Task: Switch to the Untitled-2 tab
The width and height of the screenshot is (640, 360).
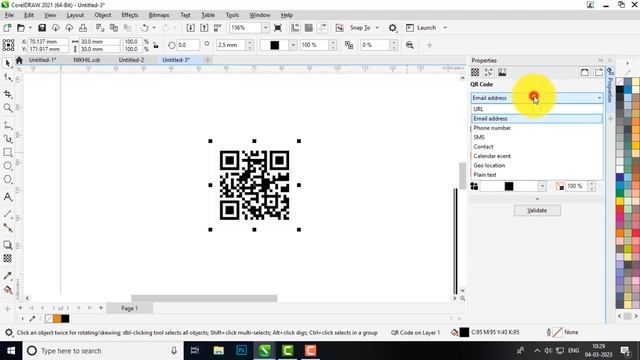Action: point(131,60)
